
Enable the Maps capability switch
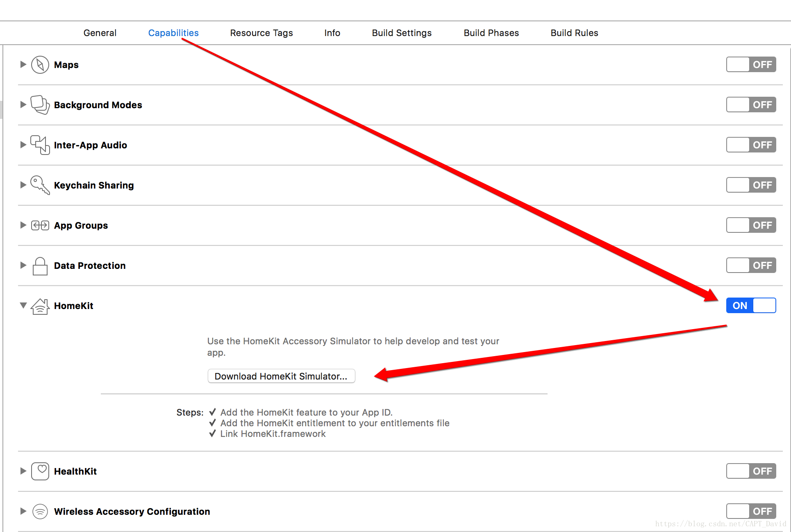coord(751,65)
